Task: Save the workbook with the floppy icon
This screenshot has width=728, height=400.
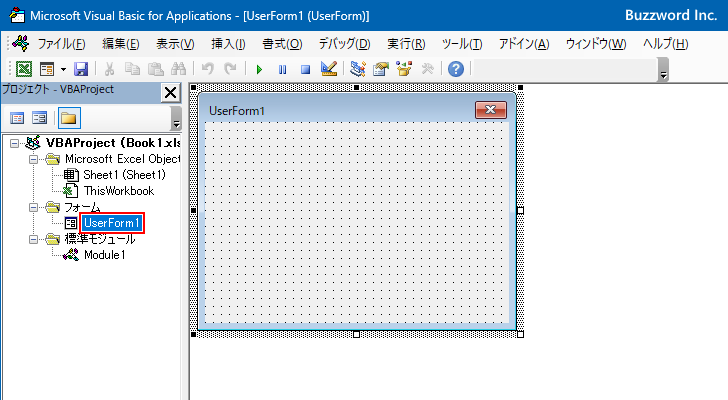Action: pyautogui.click(x=81, y=69)
